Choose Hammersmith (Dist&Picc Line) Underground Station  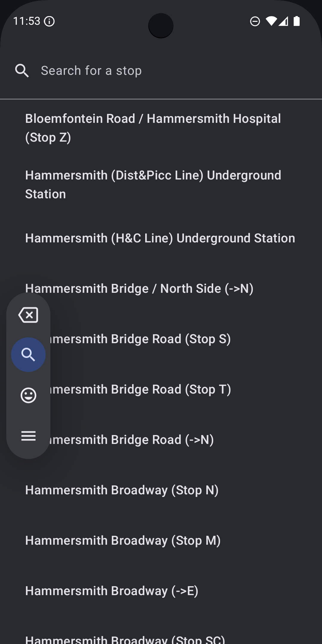point(153,185)
